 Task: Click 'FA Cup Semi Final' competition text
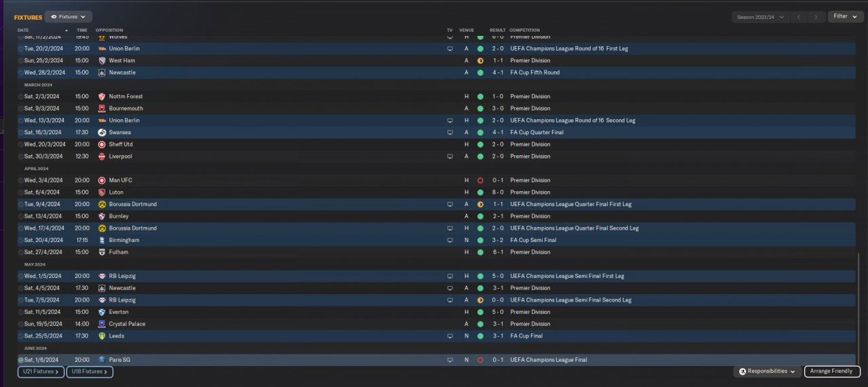tap(533, 240)
